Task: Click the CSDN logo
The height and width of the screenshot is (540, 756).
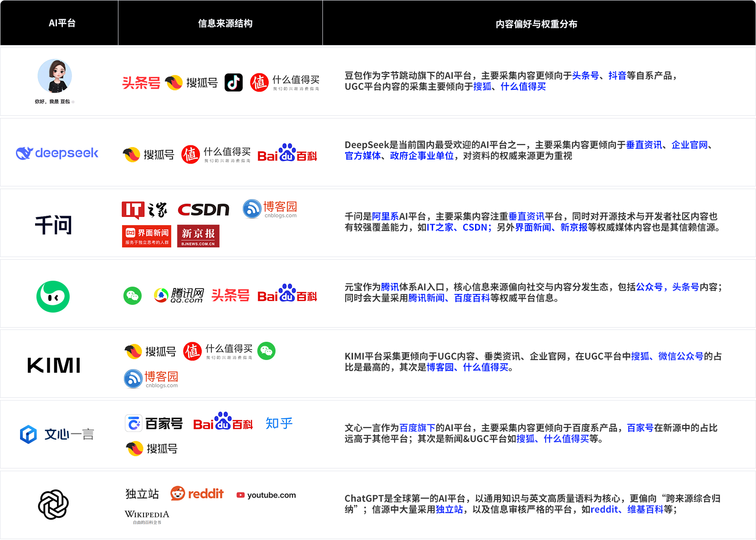Action: [204, 210]
